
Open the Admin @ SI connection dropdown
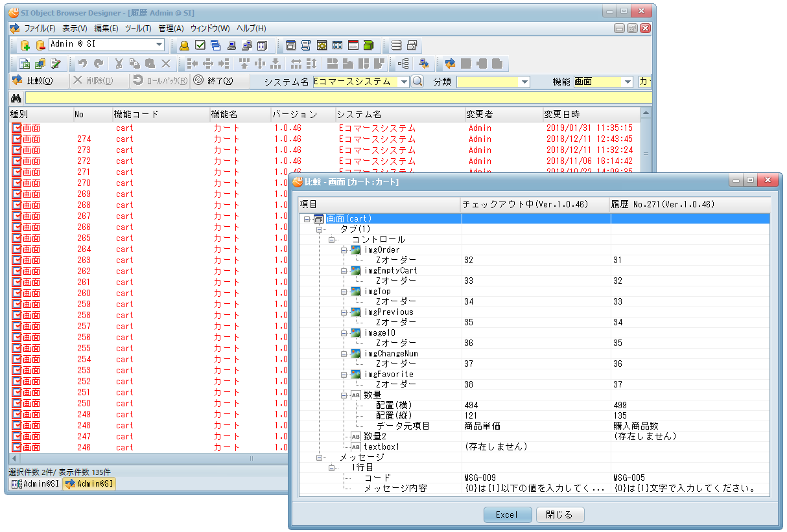pos(159,45)
